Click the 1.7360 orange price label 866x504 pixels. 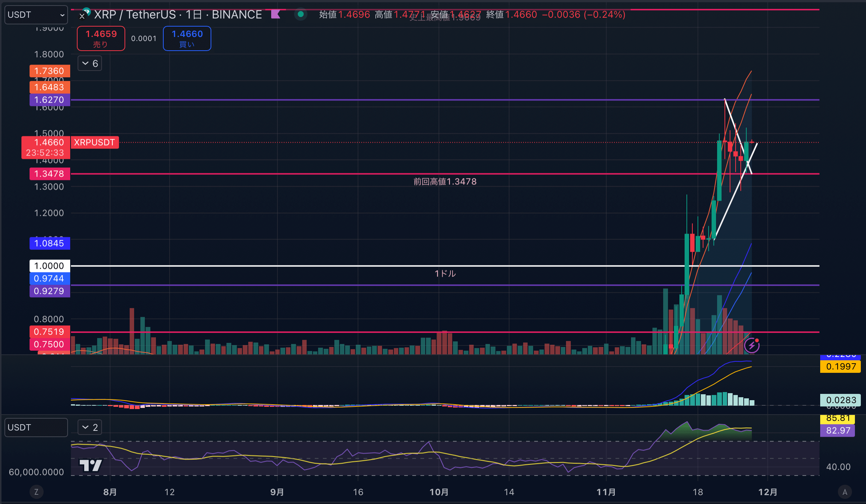pyautogui.click(x=50, y=71)
